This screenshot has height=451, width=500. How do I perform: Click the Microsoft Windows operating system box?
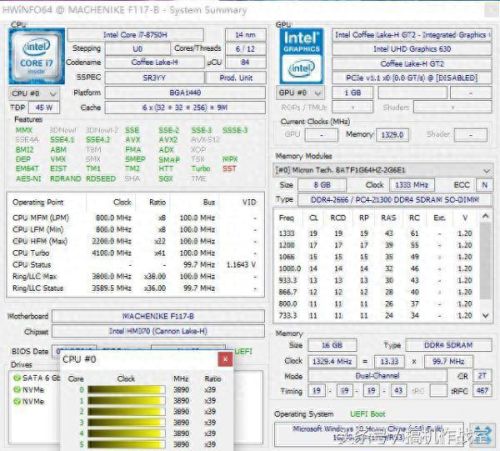click(x=369, y=434)
